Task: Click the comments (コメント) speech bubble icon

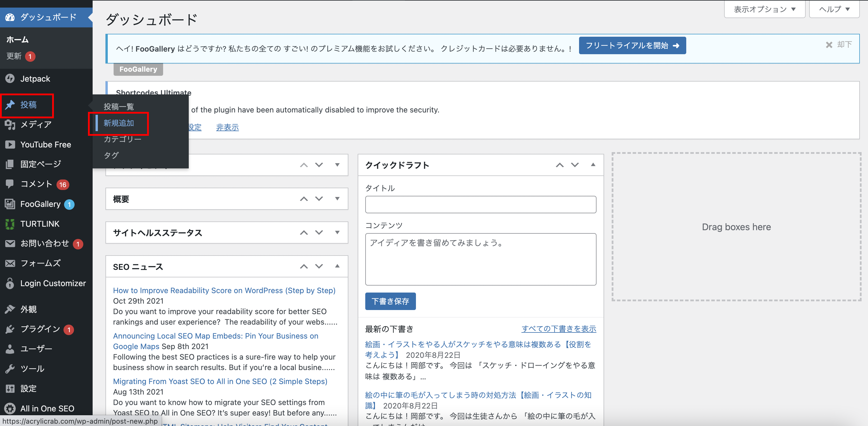Action: pos(10,184)
